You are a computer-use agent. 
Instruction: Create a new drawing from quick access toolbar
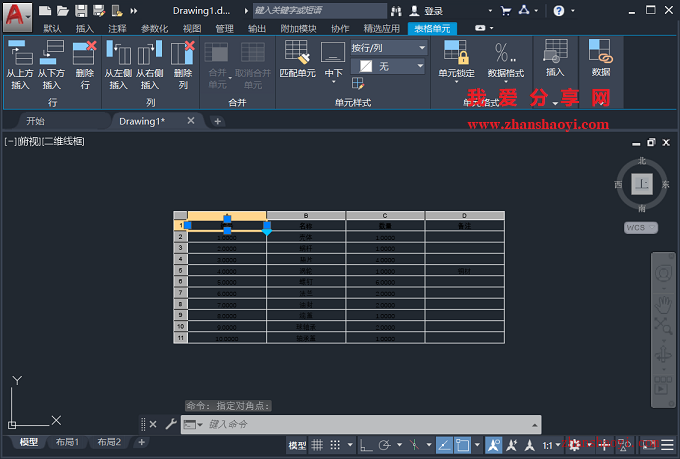click(x=45, y=11)
